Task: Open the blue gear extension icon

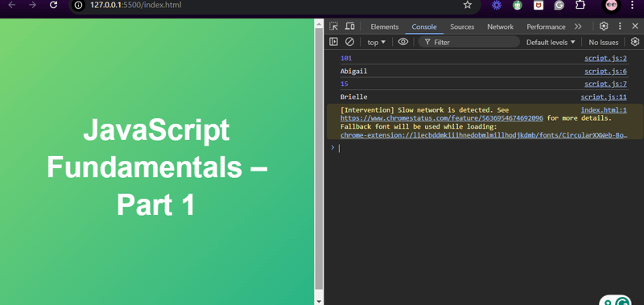Action: coord(497,5)
